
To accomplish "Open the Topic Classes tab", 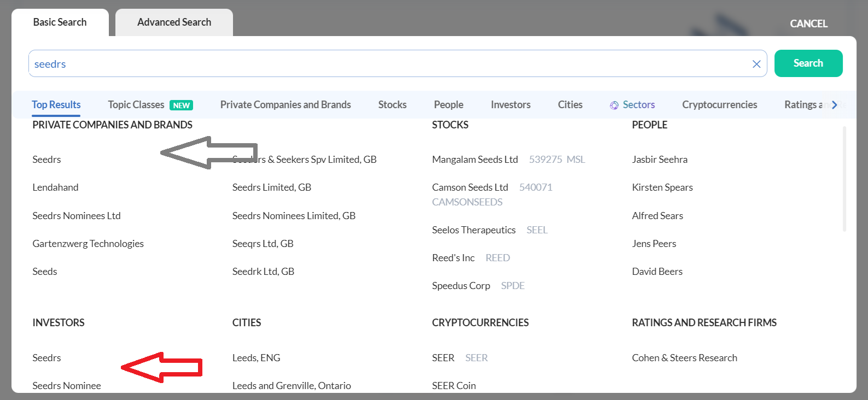I will 150,104.
